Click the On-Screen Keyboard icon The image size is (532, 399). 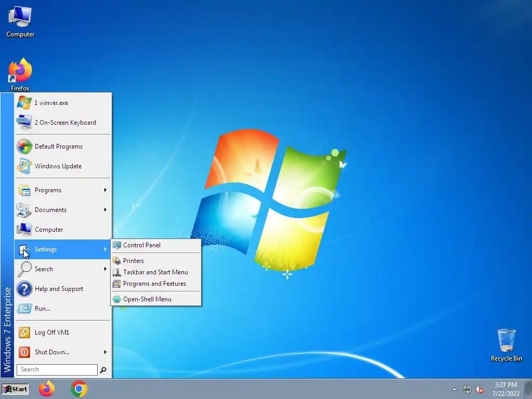[x=24, y=122]
